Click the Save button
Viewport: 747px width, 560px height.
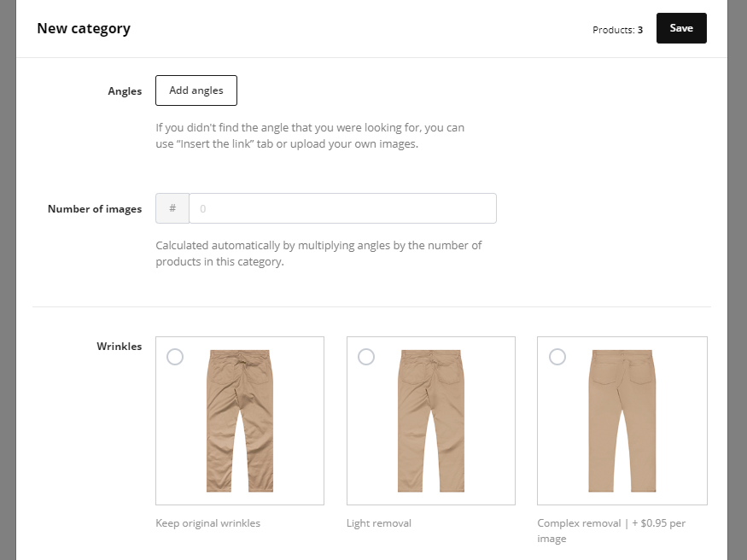coord(681,28)
